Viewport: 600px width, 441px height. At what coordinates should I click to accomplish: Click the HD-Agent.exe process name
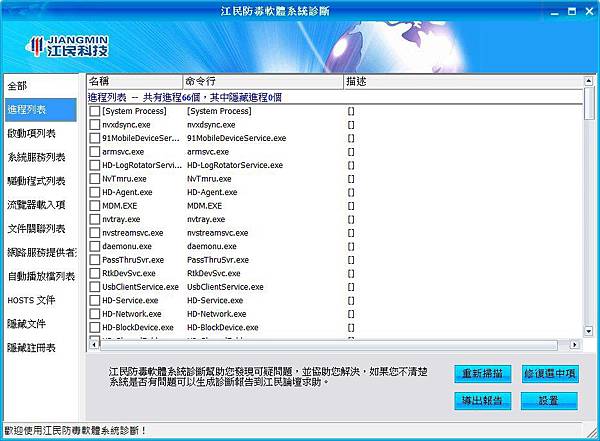[127, 192]
